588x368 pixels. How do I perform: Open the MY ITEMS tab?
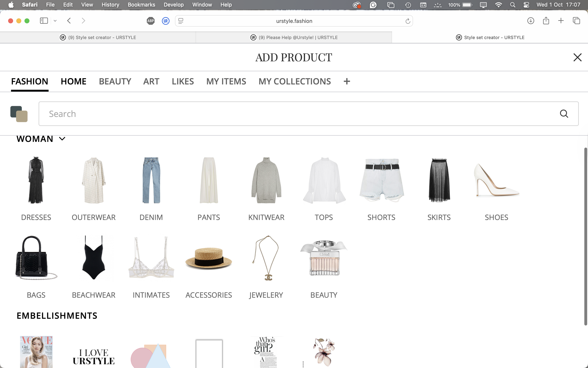pos(226,81)
